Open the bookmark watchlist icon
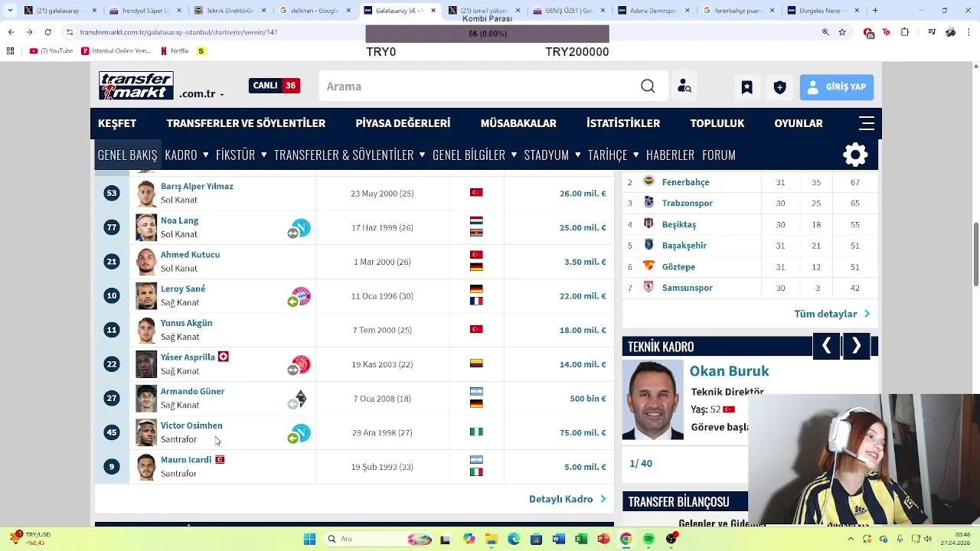Viewport: 980px width, 551px height. click(x=746, y=87)
